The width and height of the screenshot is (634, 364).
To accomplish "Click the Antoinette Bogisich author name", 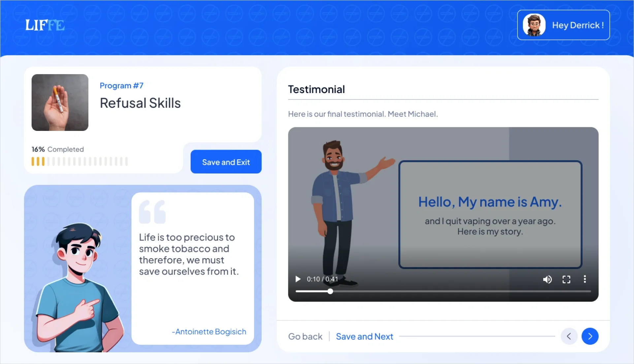I will pyautogui.click(x=209, y=332).
